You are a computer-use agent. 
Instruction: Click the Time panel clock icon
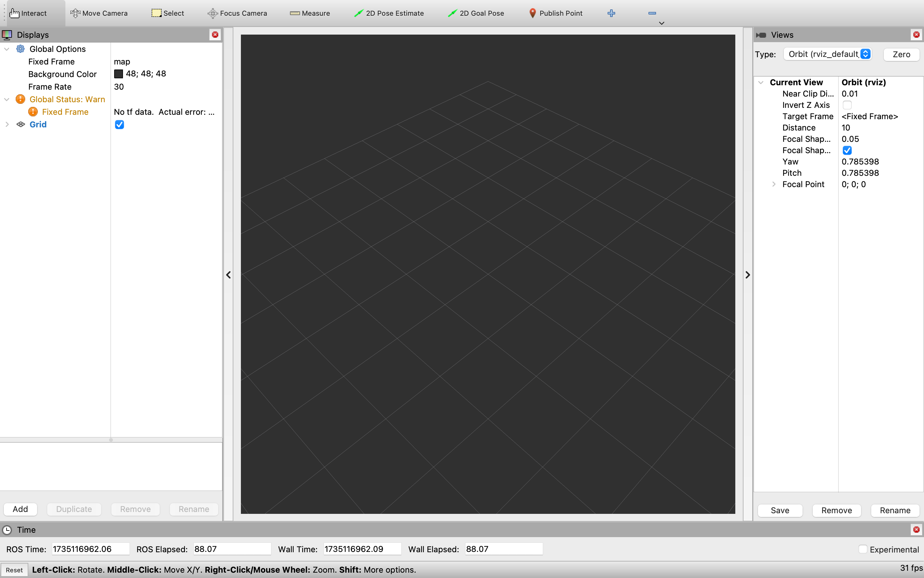coord(7,530)
